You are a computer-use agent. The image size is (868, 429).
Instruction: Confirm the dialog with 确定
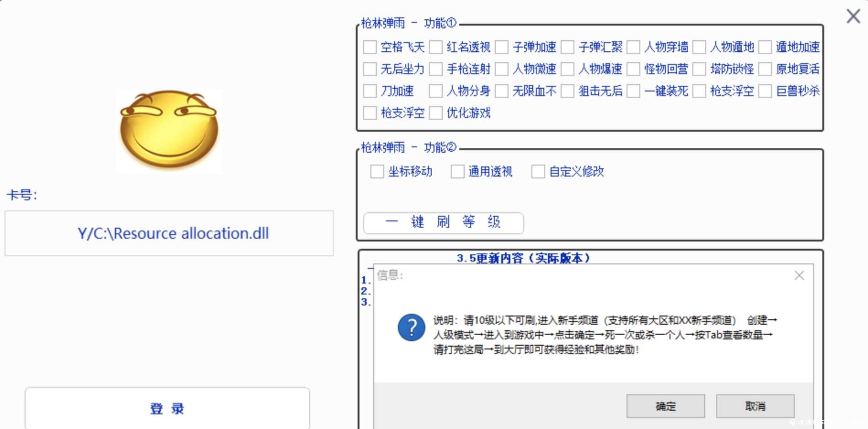[665, 406]
